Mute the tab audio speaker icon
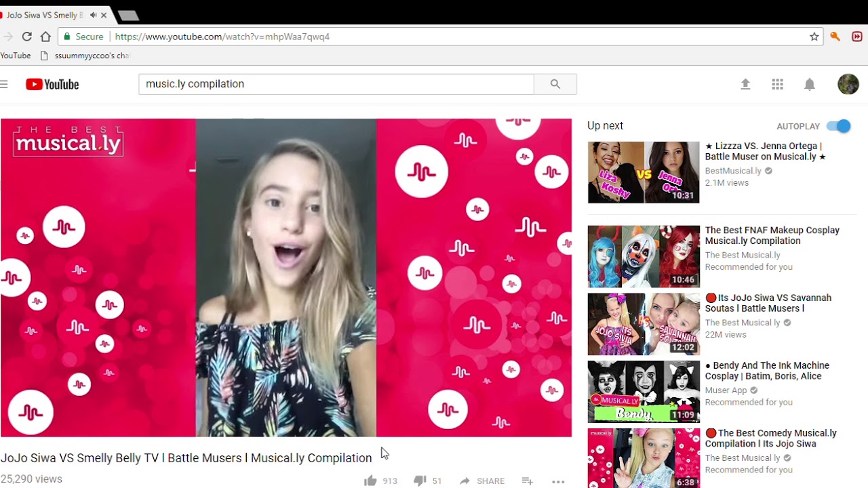 click(x=93, y=15)
